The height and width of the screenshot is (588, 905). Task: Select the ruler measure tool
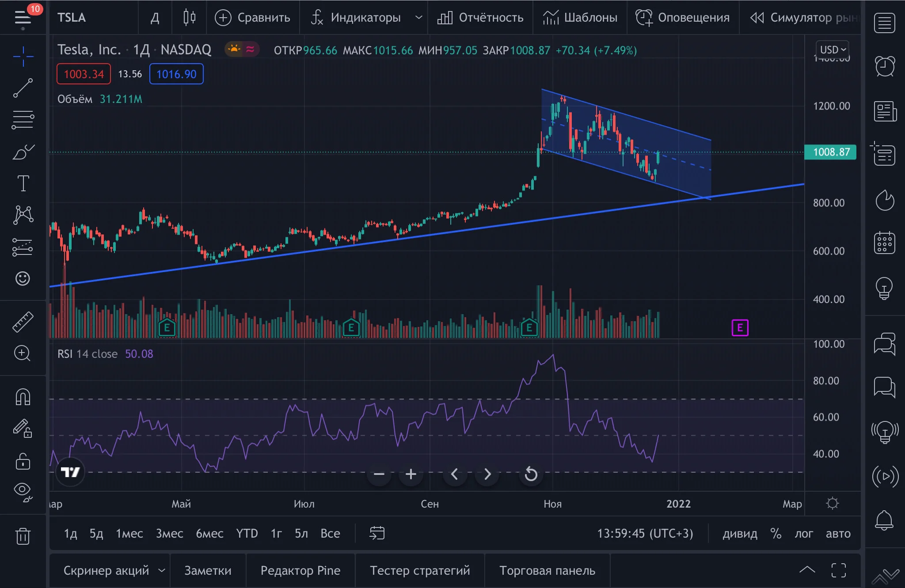pos(23,322)
